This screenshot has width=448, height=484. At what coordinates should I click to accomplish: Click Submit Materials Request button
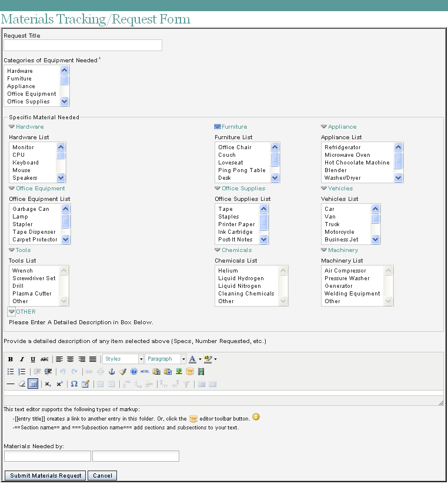pyautogui.click(x=45, y=476)
